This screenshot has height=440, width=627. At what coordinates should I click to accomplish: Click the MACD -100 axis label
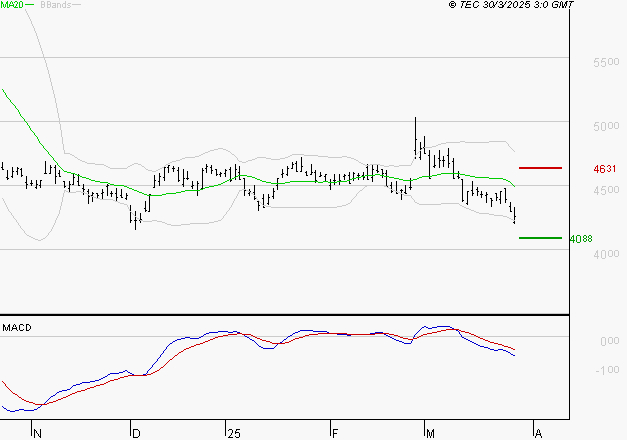click(x=607, y=370)
